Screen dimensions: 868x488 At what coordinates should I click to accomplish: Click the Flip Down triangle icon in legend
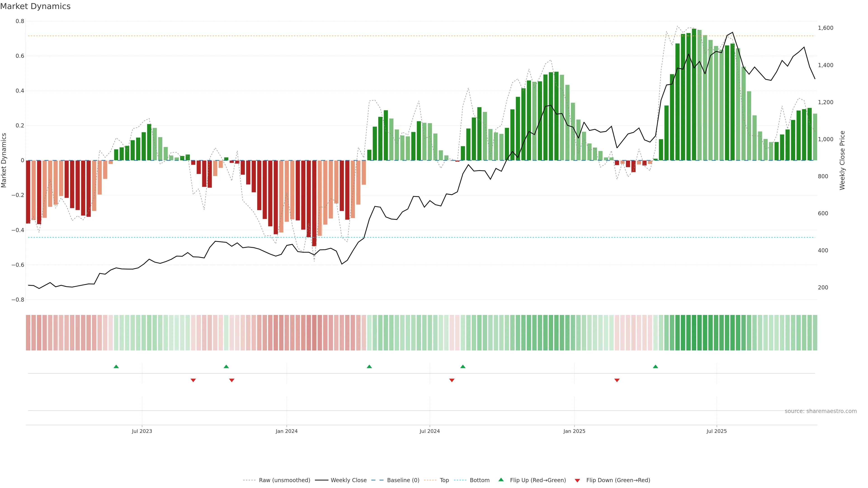pyautogui.click(x=577, y=480)
